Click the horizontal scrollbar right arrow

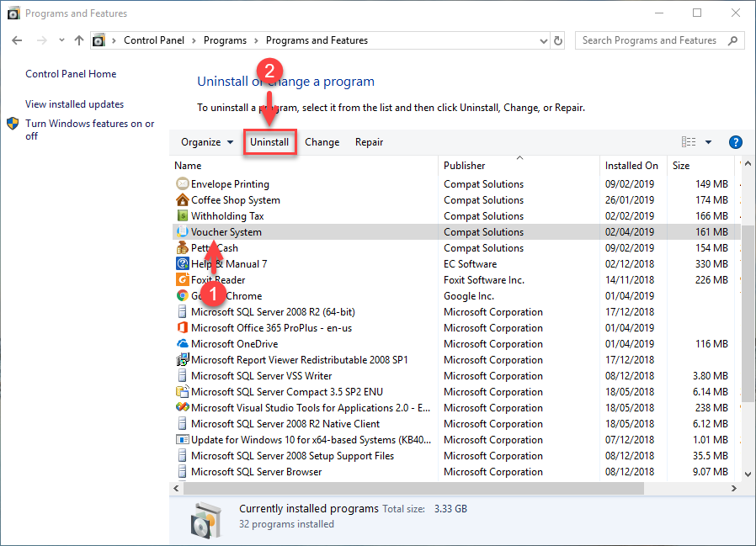pos(733,488)
